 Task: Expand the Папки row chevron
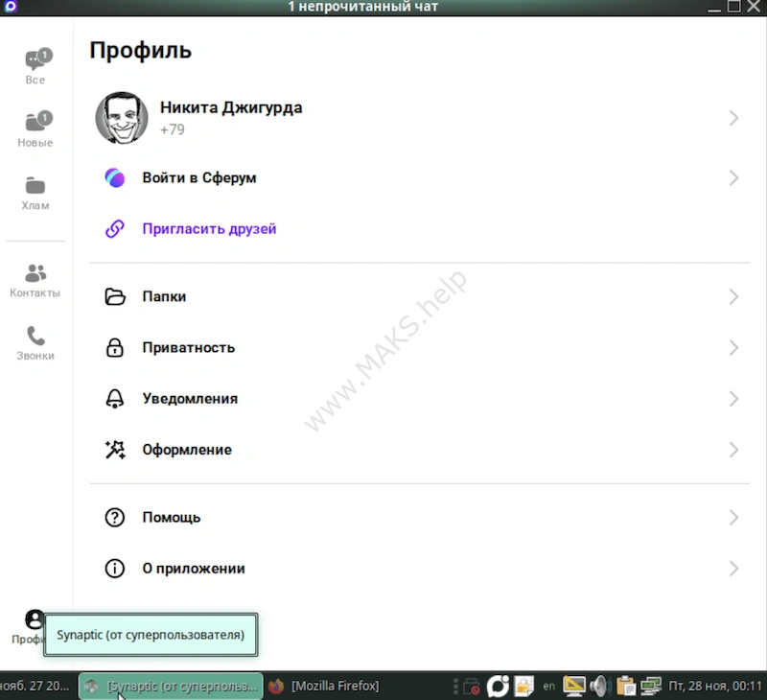pos(732,296)
